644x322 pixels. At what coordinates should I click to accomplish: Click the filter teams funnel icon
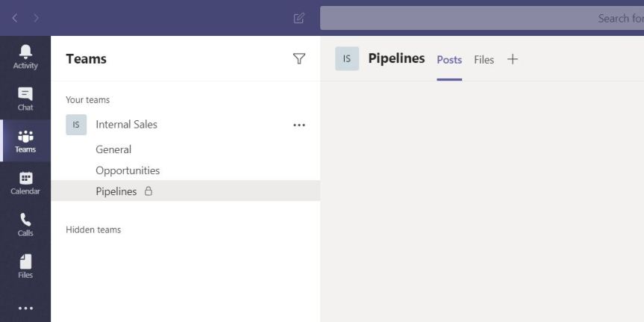pos(299,59)
